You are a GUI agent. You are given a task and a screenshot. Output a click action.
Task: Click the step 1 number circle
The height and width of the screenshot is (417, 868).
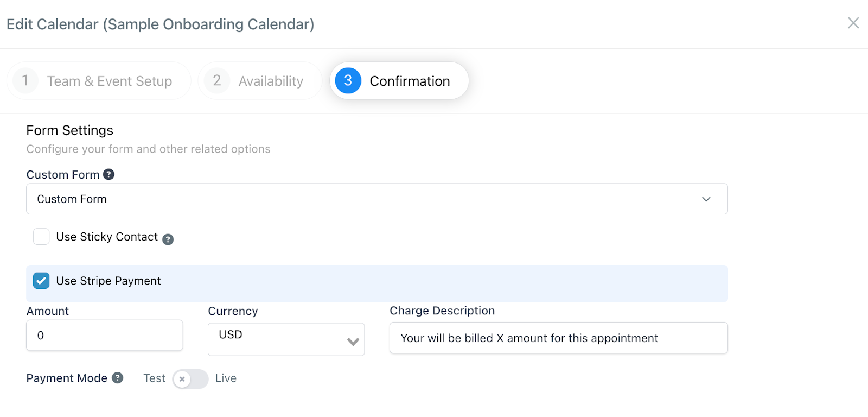coord(25,81)
